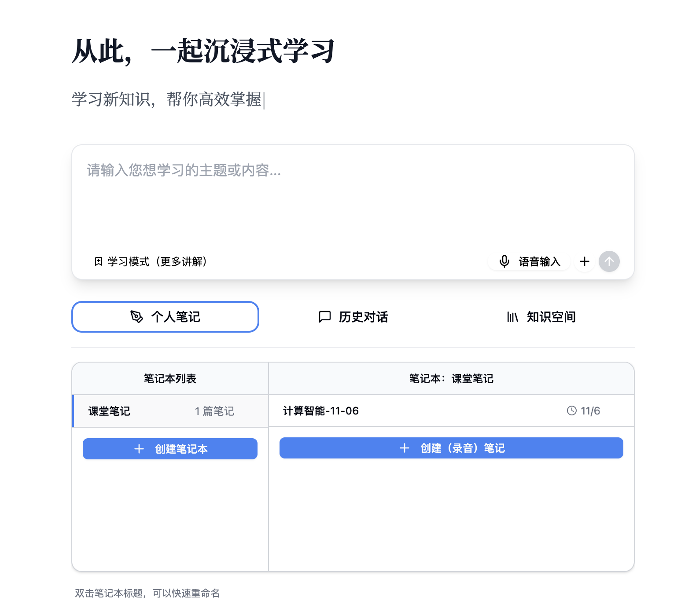Select the 个人笔记 tab
The height and width of the screenshot is (616, 692).
pyautogui.click(x=165, y=317)
